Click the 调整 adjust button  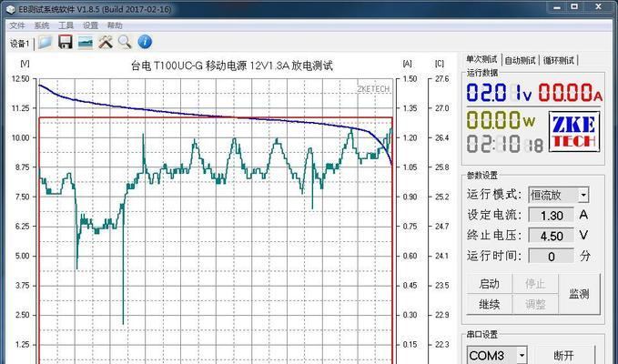[x=535, y=304]
